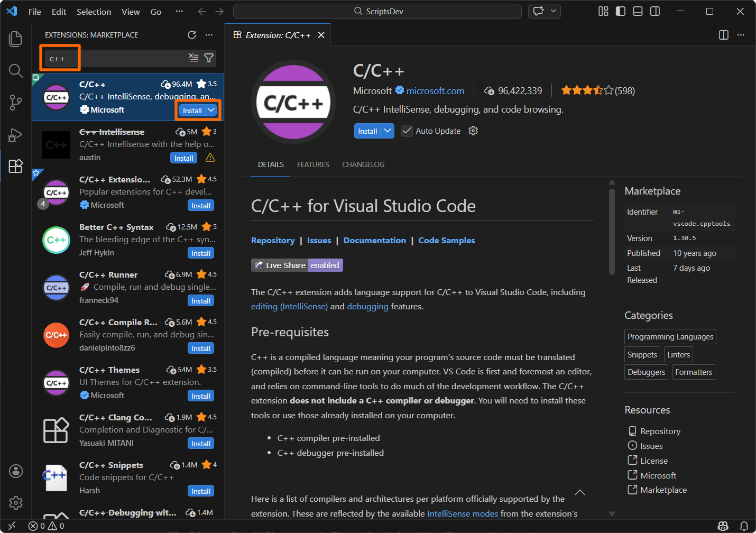Open the Documentation link
The height and width of the screenshot is (533, 756).
click(x=374, y=240)
